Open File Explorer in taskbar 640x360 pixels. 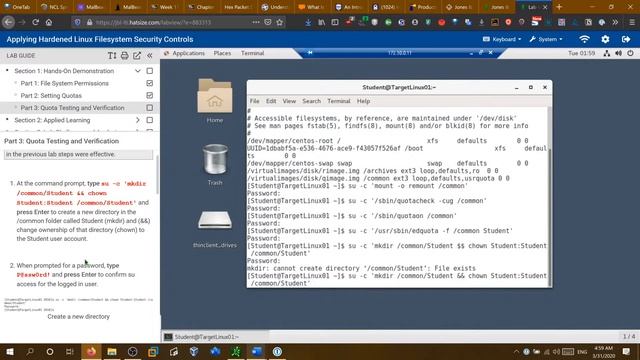click(112, 351)
